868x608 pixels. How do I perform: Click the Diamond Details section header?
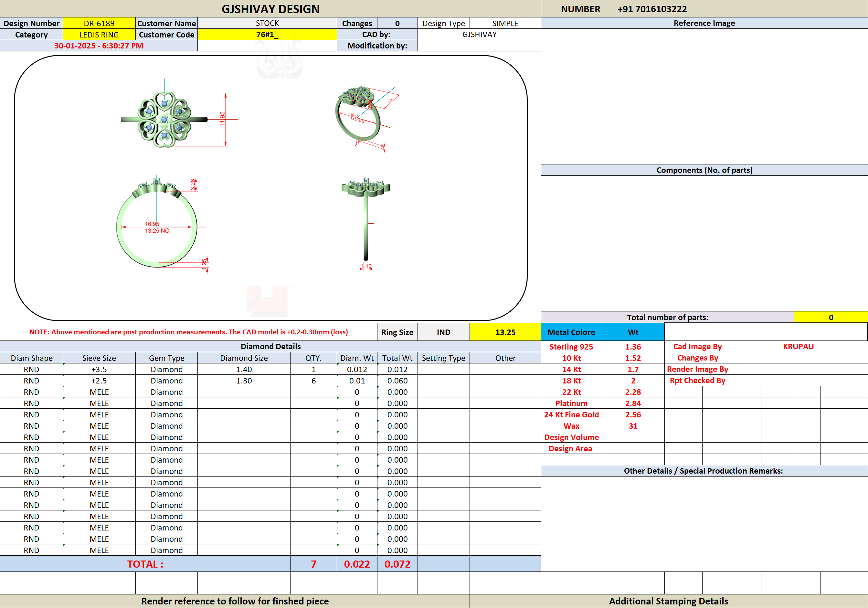point(270,347)
